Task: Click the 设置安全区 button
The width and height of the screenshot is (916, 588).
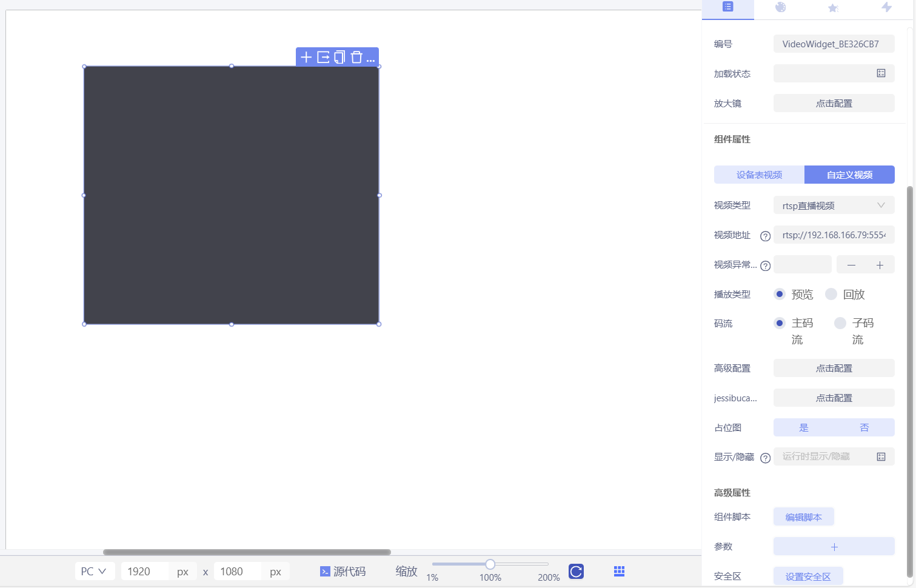Action: [807, 576]
